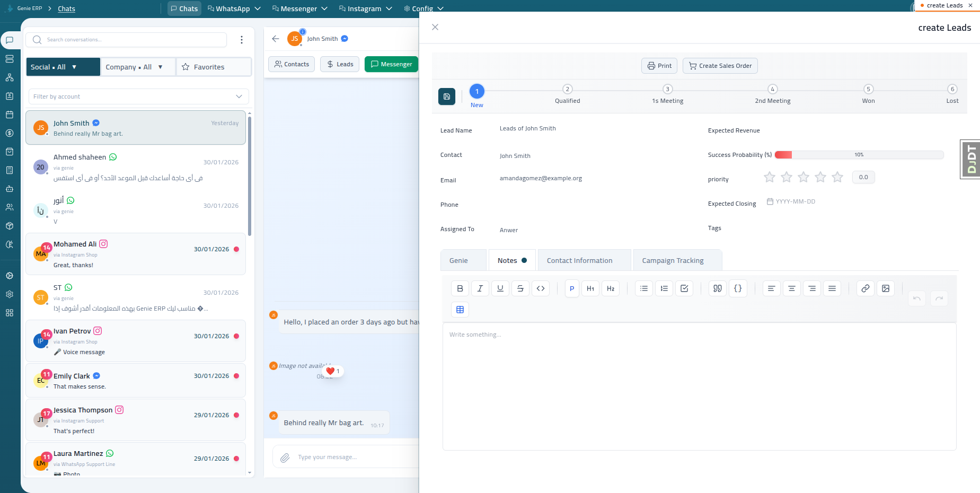Open the Campaign Tracking tab
Screen dimensions: 980x493
[x=673, y=260]
